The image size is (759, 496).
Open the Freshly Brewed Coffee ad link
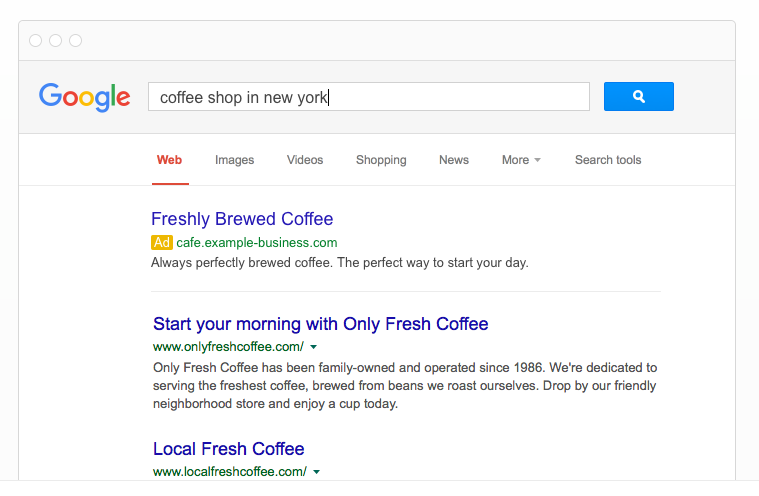242,219
